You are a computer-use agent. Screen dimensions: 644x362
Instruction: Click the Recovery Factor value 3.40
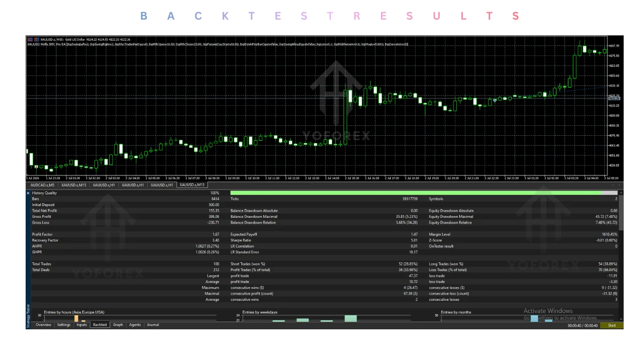click(216, 240)
